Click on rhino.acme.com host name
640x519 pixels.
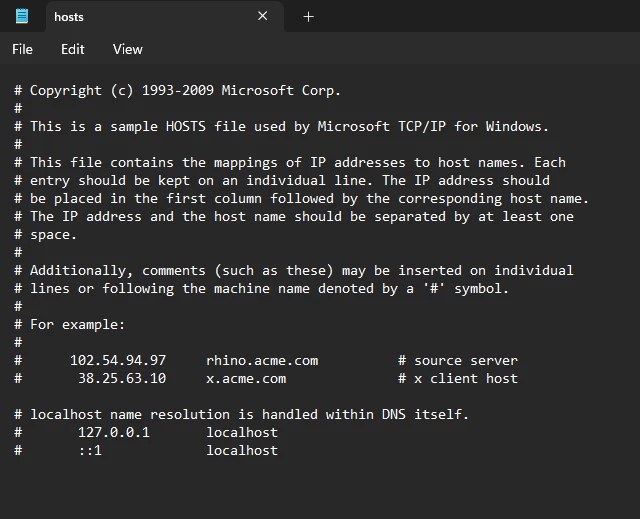pyautogui.click(x=262, y=360)
